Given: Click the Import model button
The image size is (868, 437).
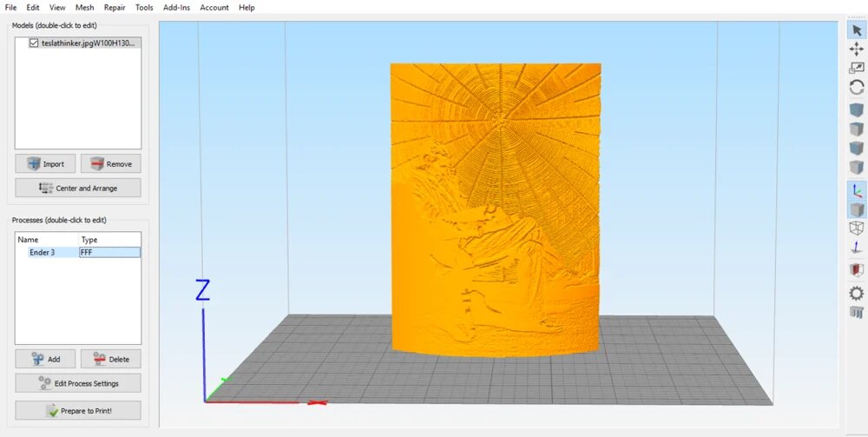Looking at the screenshot, I should point(45,164).
